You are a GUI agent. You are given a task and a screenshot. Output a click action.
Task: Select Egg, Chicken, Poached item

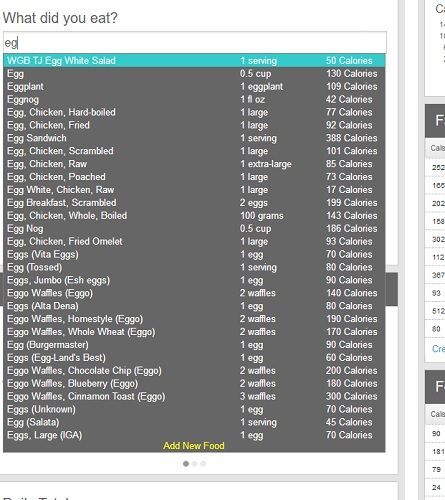click(194, 177)
